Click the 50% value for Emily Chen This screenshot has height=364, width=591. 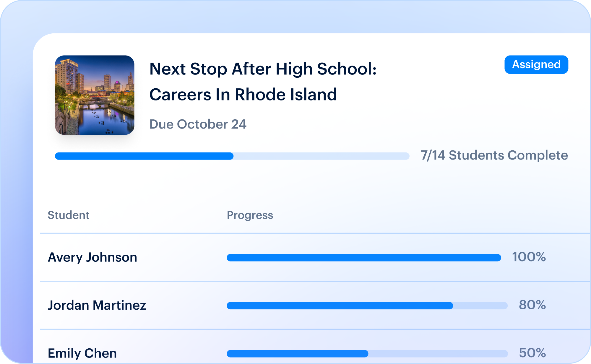532,352
